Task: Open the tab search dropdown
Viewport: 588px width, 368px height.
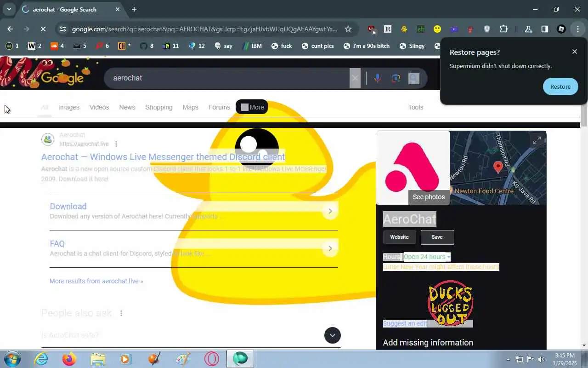Action: coord(9,9)
